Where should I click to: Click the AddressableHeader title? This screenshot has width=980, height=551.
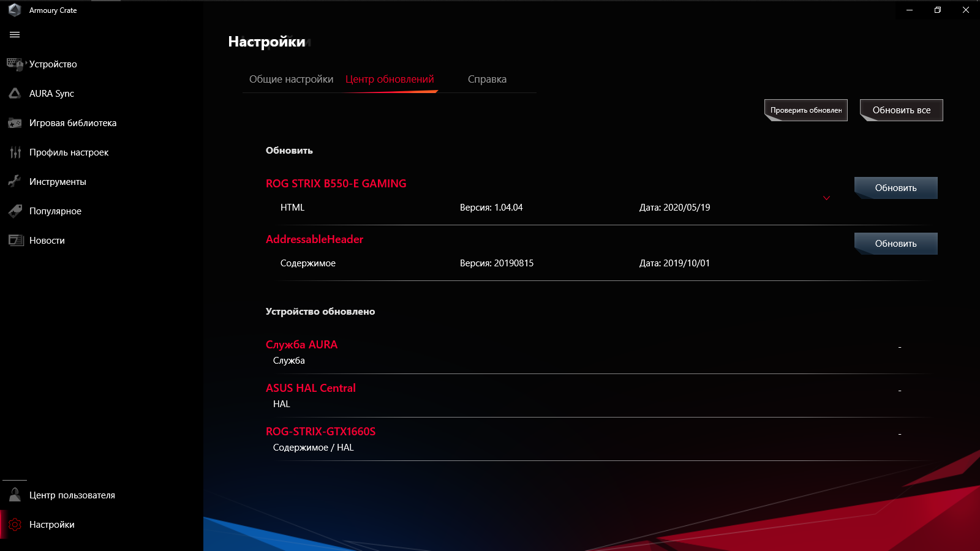[x=314, y=239]
